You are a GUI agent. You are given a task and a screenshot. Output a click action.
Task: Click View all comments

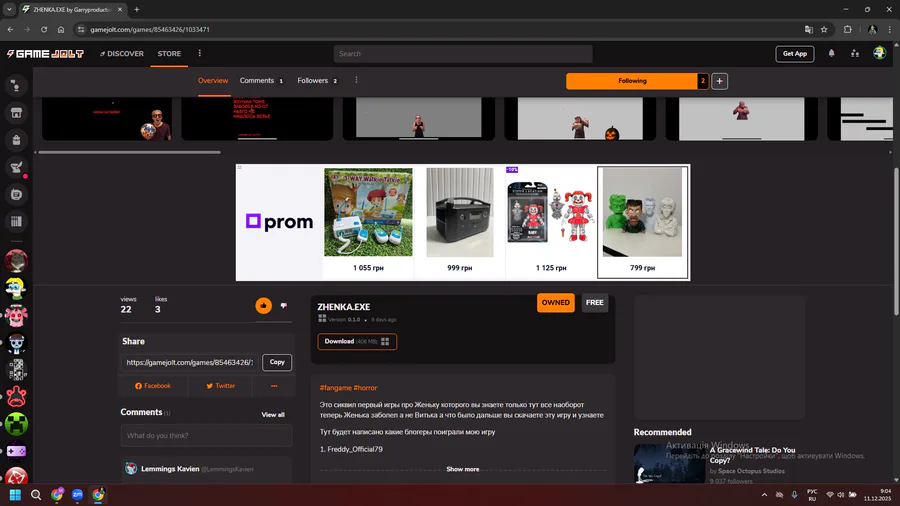[273, 415]
